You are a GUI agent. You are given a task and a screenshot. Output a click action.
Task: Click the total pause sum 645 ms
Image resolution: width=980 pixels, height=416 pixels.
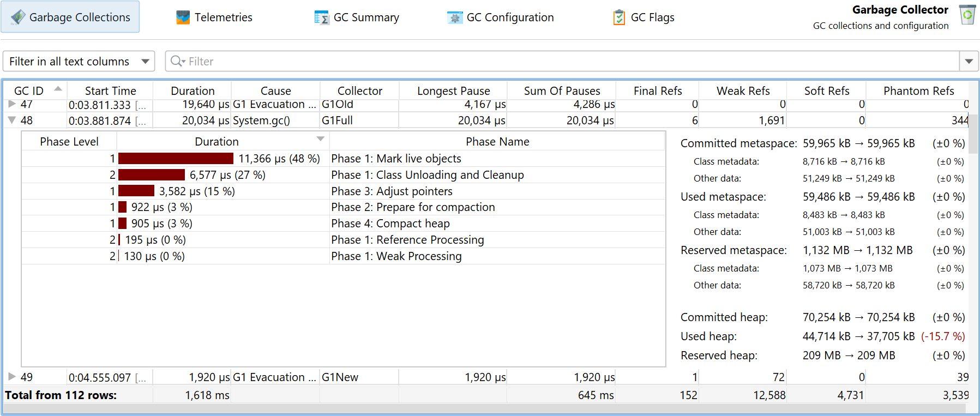pos(596,395)
